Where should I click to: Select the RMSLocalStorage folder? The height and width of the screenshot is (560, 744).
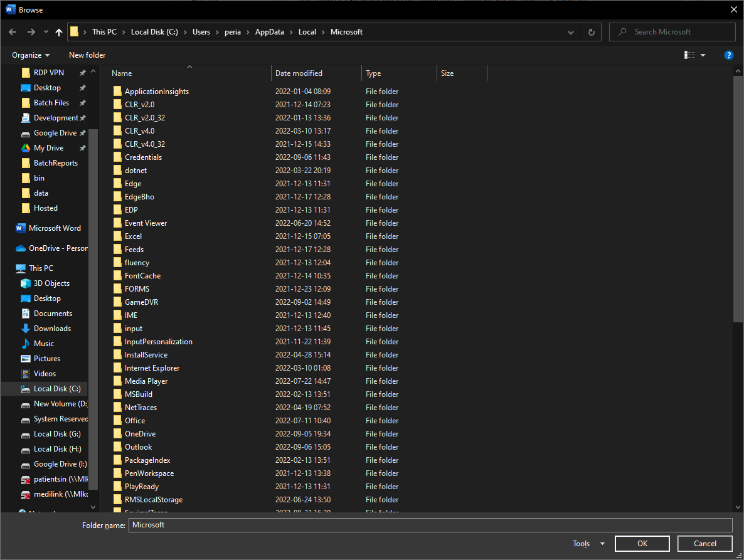tap(153, 500)
